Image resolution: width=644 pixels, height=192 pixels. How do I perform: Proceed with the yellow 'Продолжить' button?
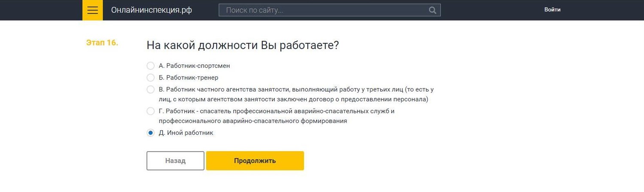click(255, 161)
